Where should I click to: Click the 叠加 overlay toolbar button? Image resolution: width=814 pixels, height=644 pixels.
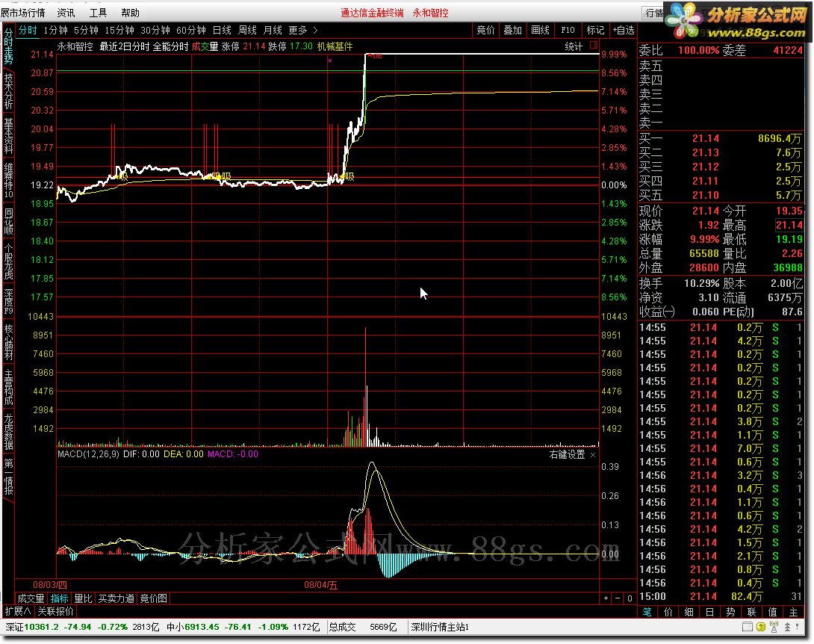click(512, 30)
